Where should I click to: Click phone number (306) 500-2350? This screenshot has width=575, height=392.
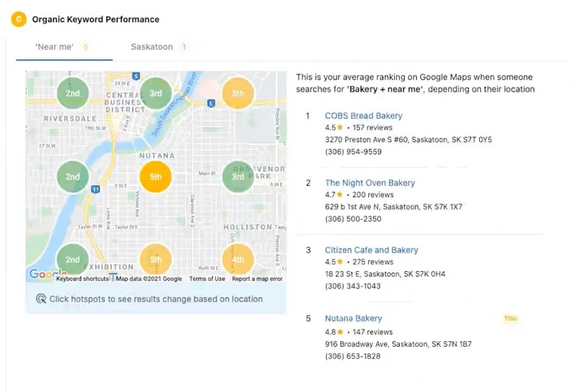353,219
